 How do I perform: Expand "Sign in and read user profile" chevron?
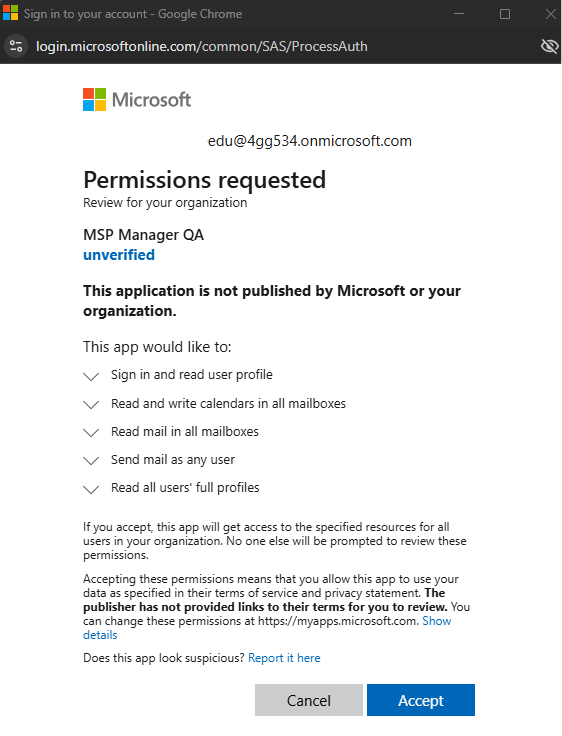91,376
